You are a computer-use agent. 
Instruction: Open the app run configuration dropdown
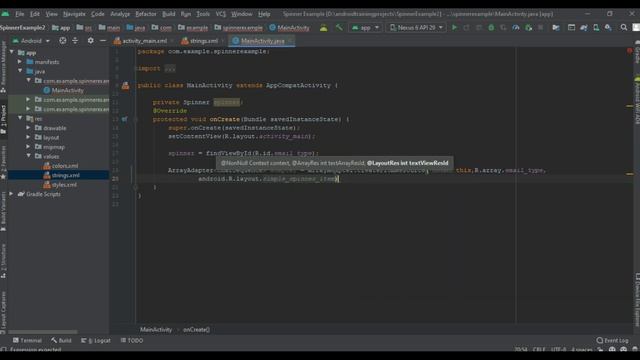pos(365,27)
